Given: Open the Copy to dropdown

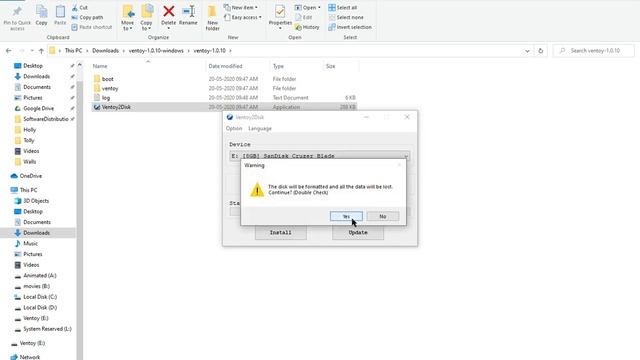Looking at the screenshot, I should tap(147, 18).
